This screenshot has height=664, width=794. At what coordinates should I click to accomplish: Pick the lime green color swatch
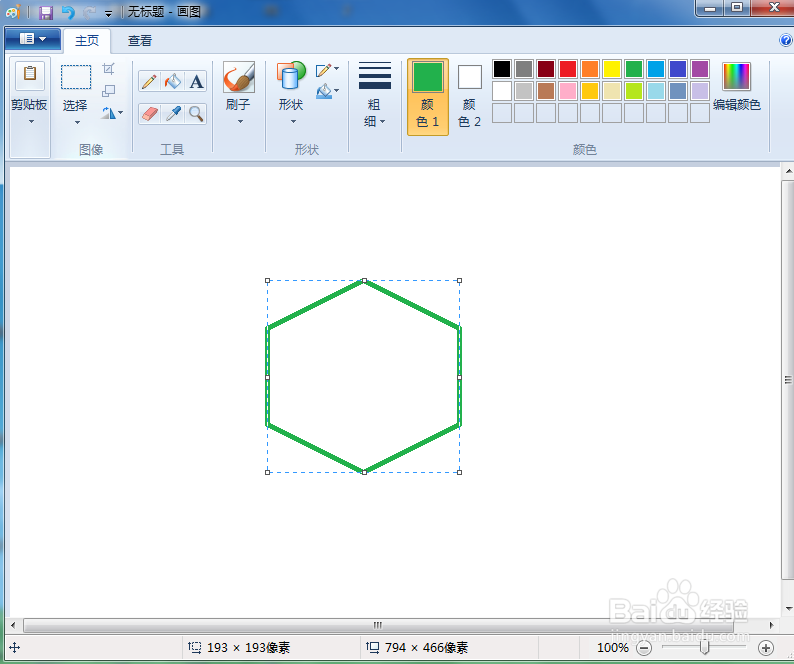click(633, 91)
